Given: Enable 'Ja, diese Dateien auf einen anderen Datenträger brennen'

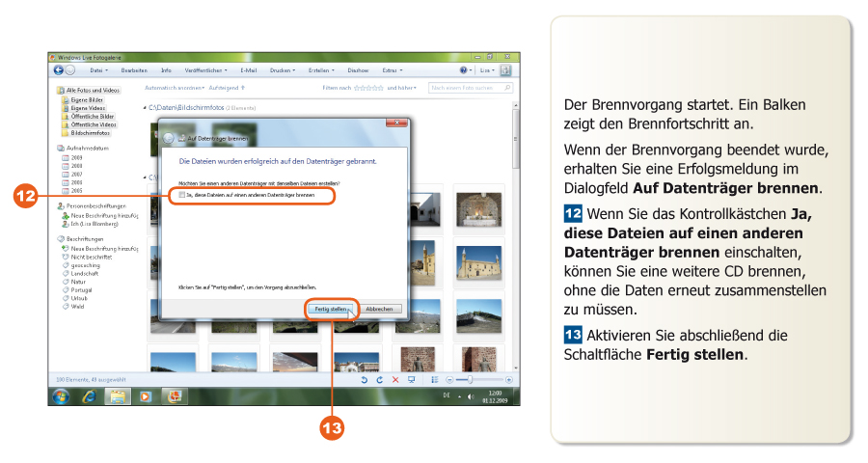Looking at the screenshot, I should tap(181, 195).
